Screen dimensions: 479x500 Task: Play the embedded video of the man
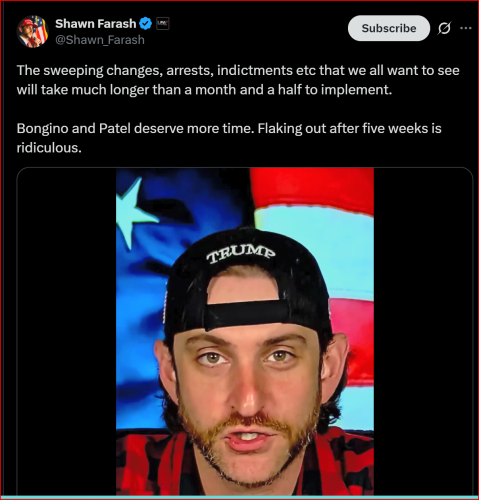point(245,332)
